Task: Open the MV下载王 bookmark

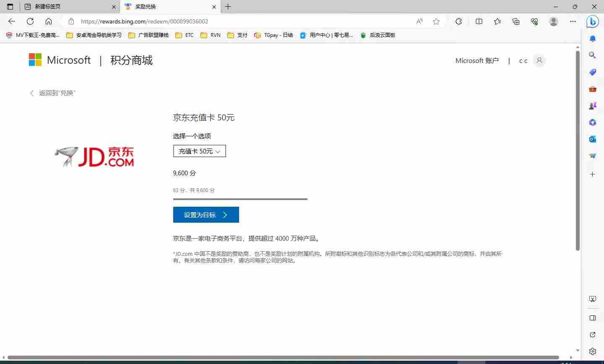Action: pos(33,35)
